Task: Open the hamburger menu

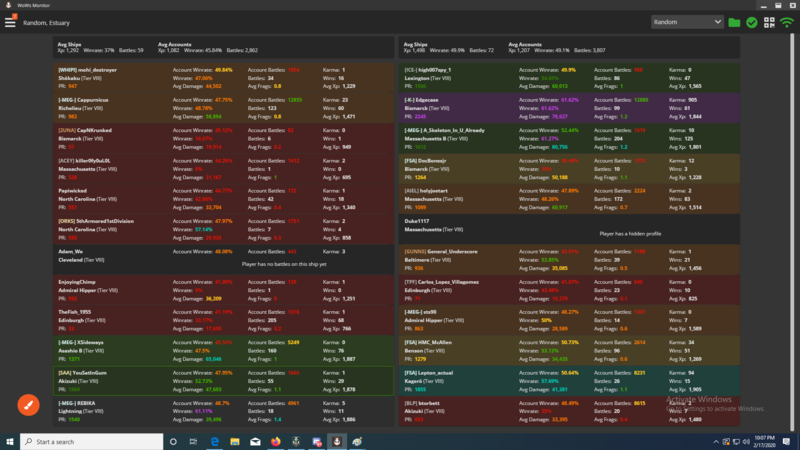Action: pos(10,22)
